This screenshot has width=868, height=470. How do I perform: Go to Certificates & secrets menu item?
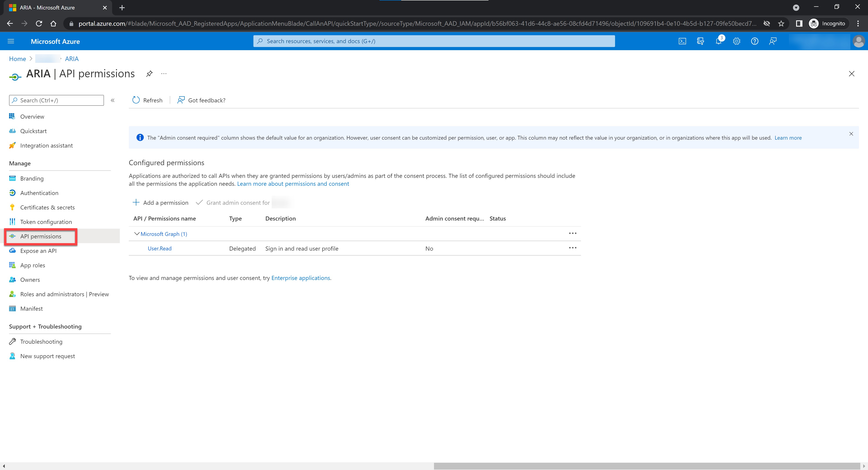coord(47,207)
